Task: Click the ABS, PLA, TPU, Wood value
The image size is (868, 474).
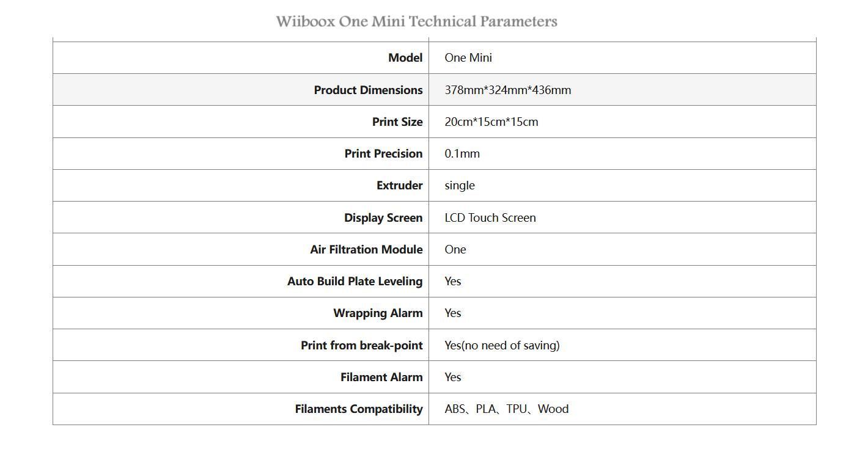Action: (x=507, y=409)
